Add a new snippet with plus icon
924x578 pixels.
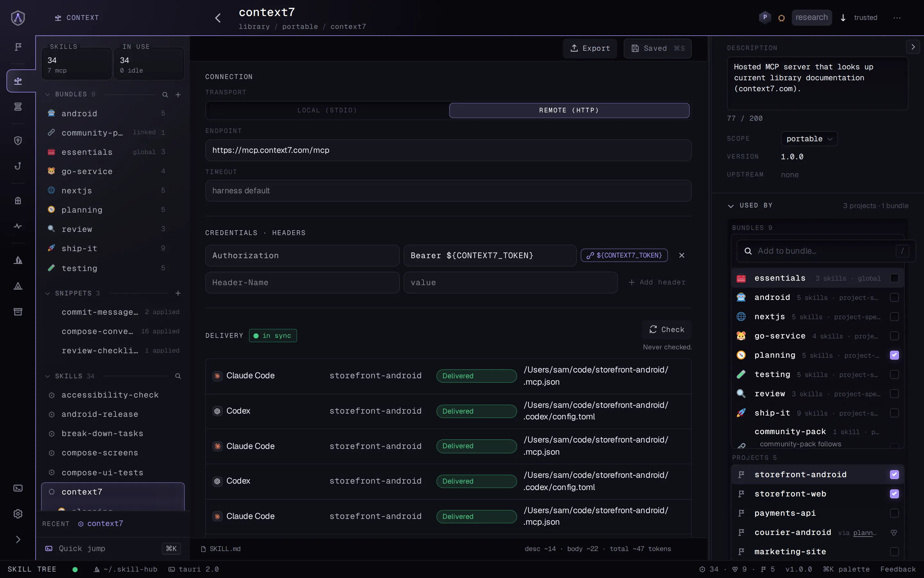pyautogui.click(x=178, y=293)
